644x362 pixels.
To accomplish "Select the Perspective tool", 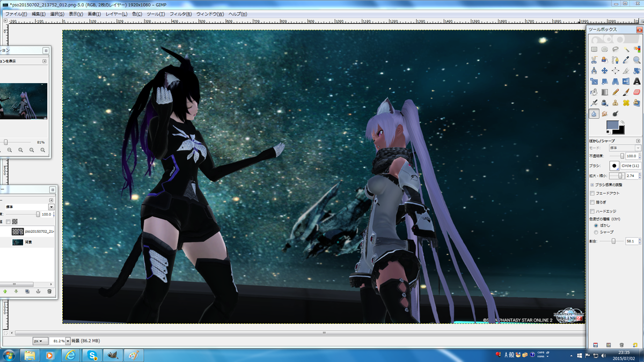I will pos(616,82).
